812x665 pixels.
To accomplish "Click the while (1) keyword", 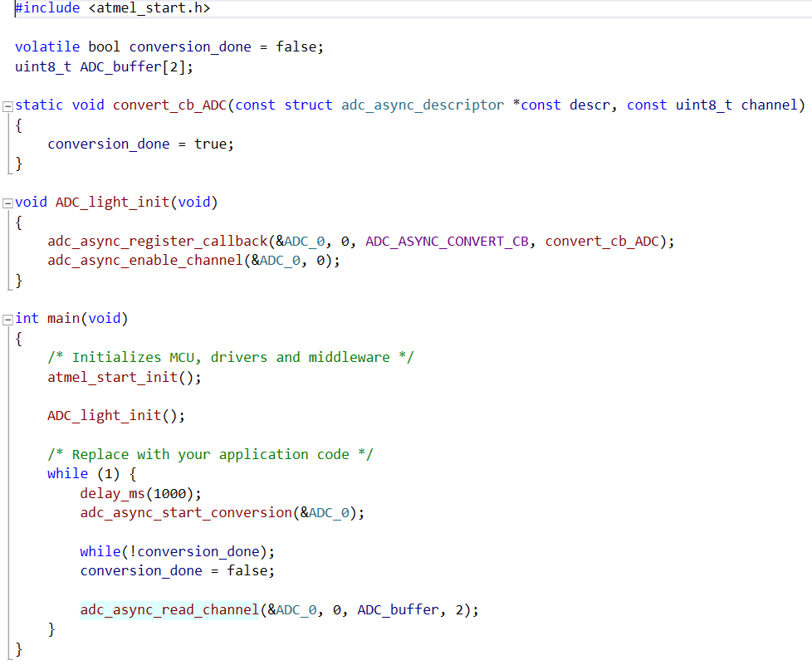I will (67, 473).
